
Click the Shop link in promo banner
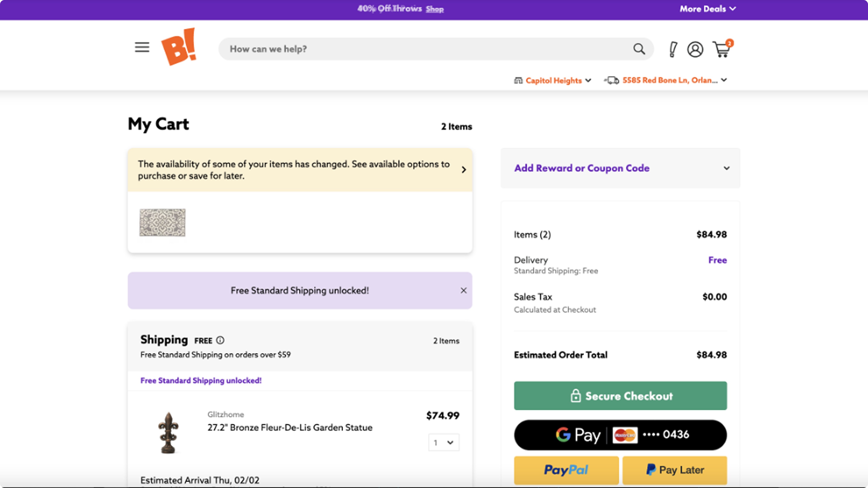[x=434, y=9]
